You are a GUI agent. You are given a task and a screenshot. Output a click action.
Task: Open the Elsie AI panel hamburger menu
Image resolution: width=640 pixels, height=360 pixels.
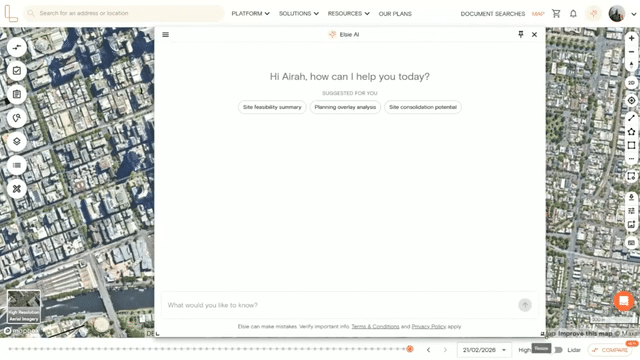click(x=165, y=35)
